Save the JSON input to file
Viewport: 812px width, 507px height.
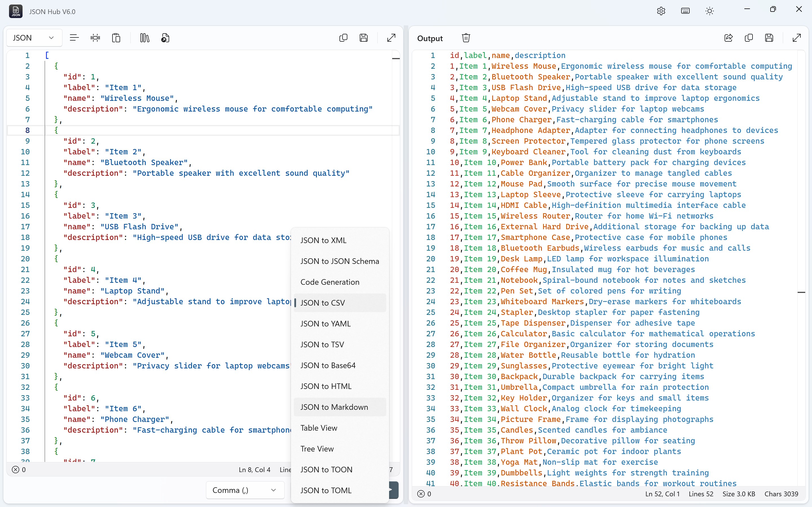tap(364, 37)
